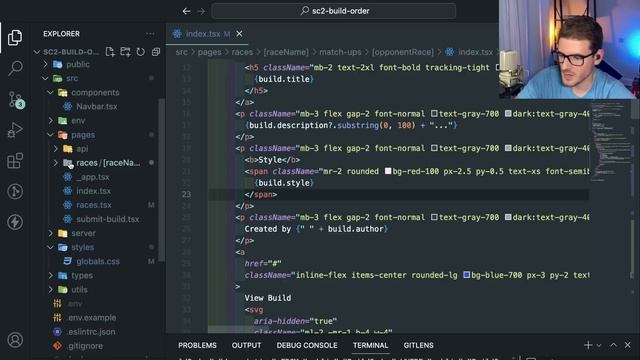Screen dimensions: 640x360
Task: Switch to the TERMINAL panel tab
Action: pos(370,345)
